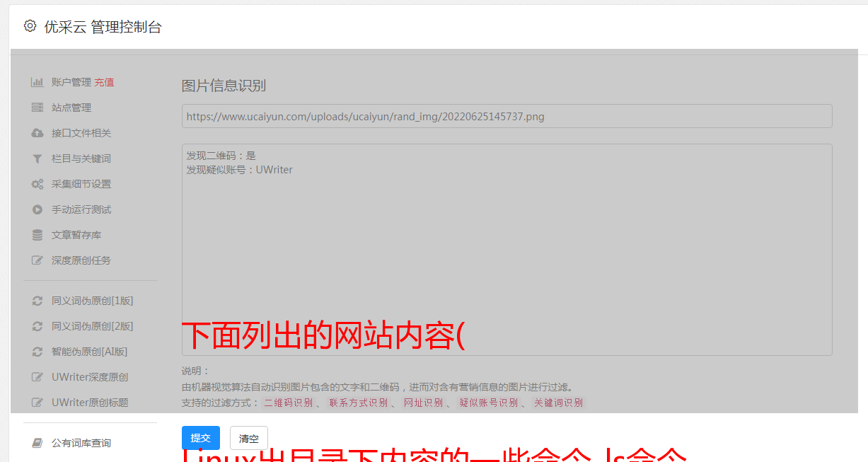Open 采集细节设置 menu item

81,184
